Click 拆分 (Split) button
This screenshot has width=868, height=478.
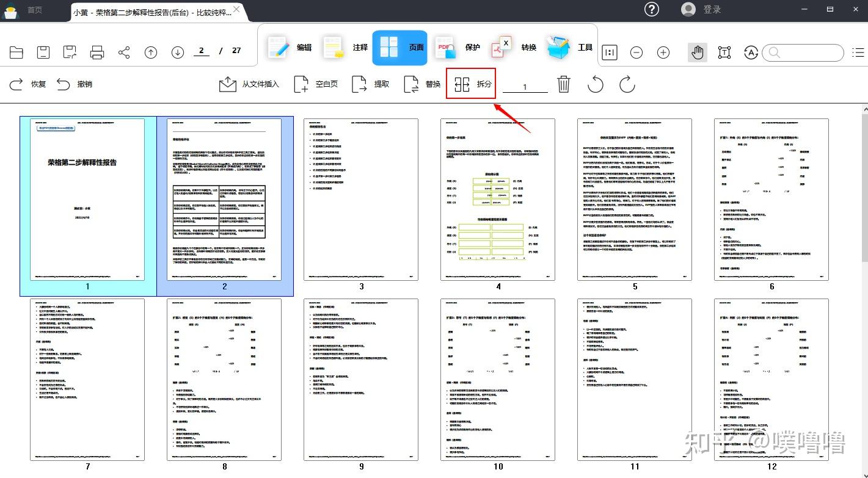click(x=471, y=84)
